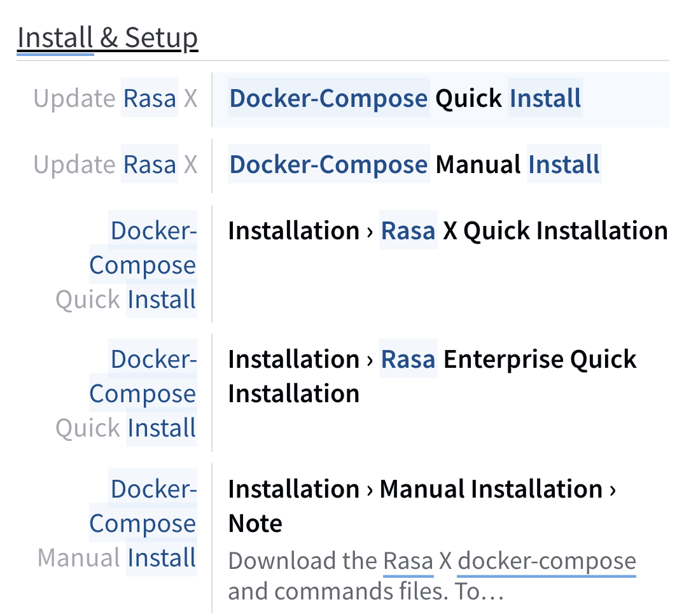The height and width of the screenshot is (616, 691).
Task: Click the underlined Rasa link in the snippet
Action: tap(408, 561)
